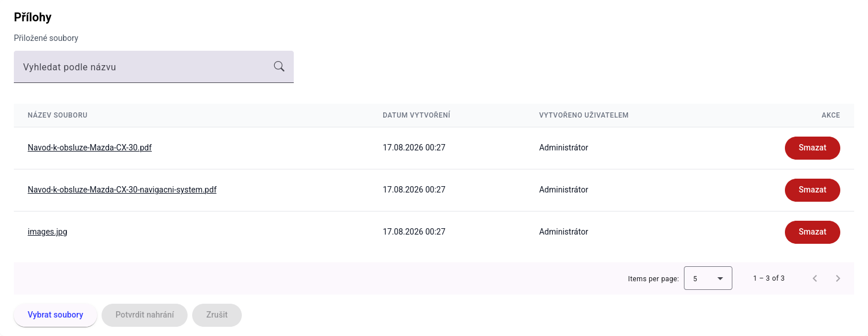The height and width of the screenshot is (336, 868).
Task: Delete Navod-k-obsluze-Mazda-CX-30.pdf with Smazat
Action: [812, 148]
